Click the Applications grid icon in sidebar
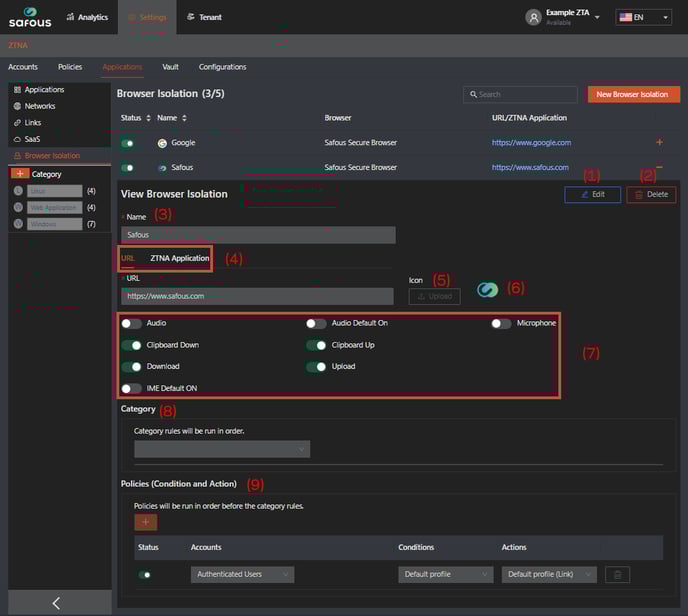Viewport: 688px width, 616px height. [x=17, y=90]
